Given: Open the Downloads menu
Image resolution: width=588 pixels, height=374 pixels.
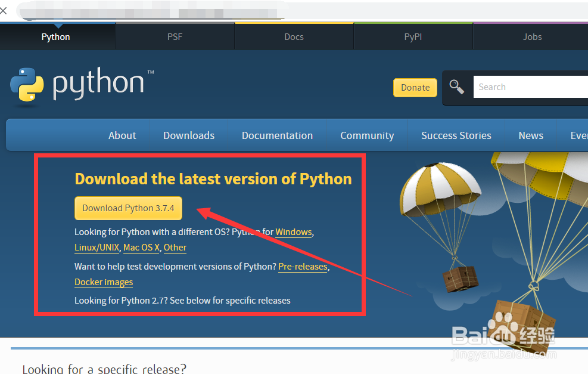Looking at the screenshot, I should (189, 135).
